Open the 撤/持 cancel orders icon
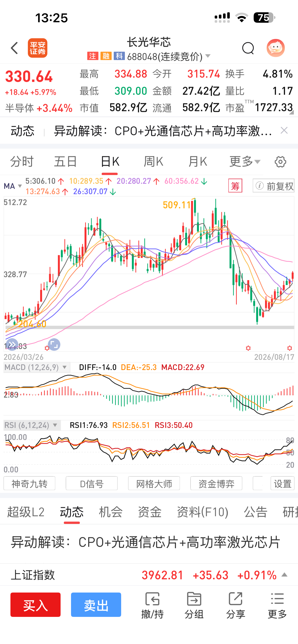 click(152, 605)
